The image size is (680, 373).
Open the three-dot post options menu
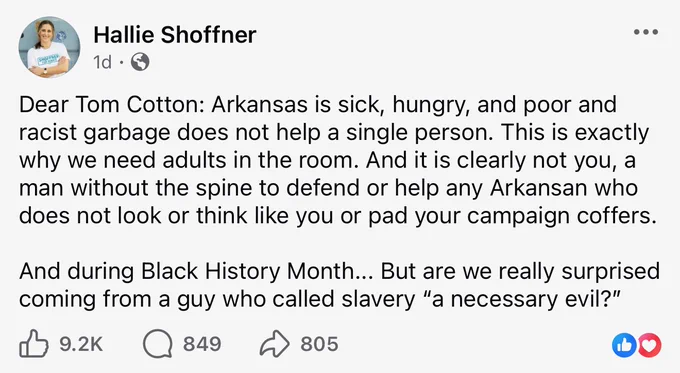[646, 32]
